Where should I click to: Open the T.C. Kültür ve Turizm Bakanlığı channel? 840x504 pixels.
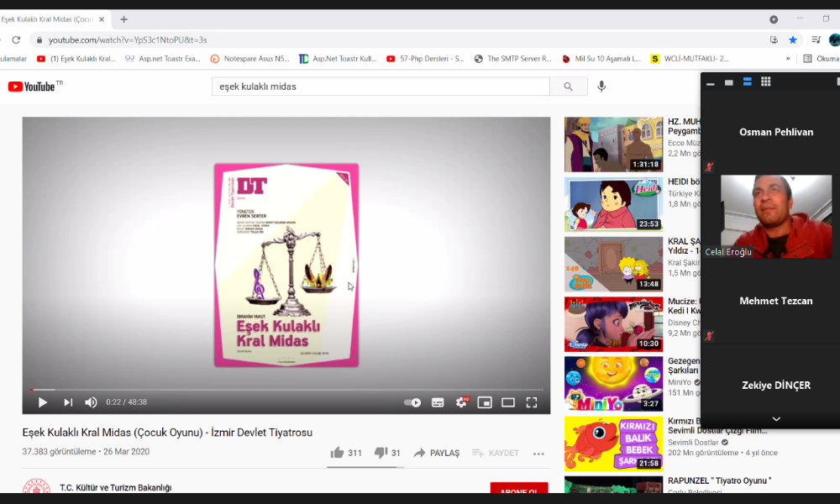click(x=116, y=487)
